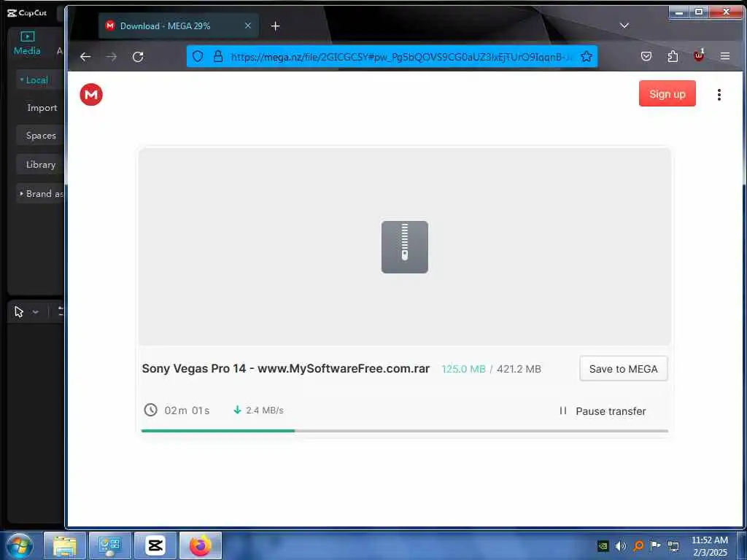Open Spaces in CapCut sidebar

point(41,136)
